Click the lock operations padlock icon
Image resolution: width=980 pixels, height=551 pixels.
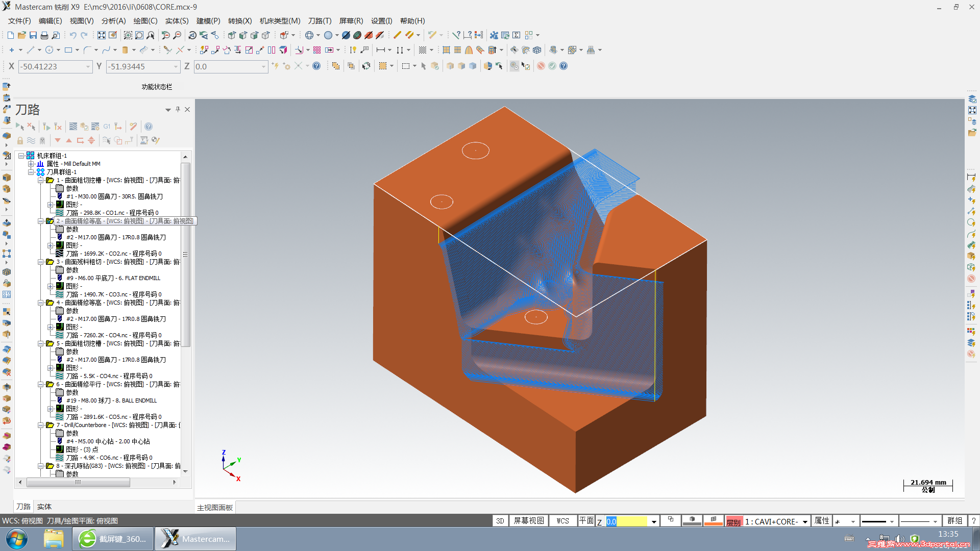[x=20, y=140]
